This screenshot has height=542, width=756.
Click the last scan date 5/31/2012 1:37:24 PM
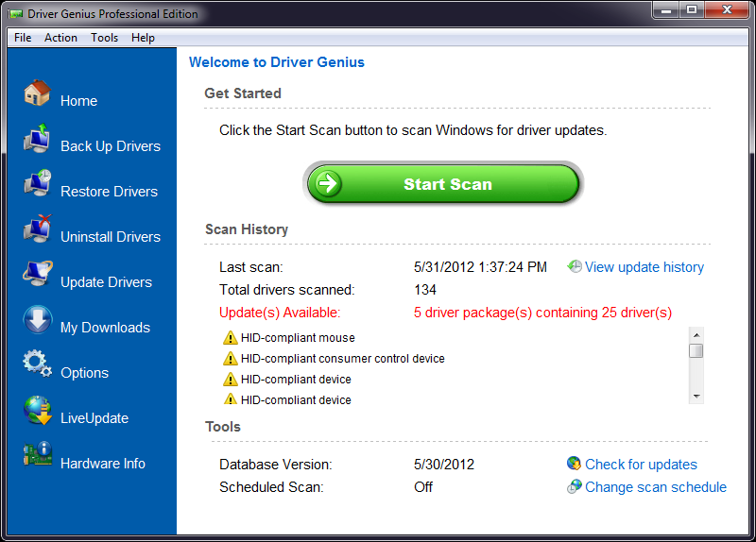(480, 267)
